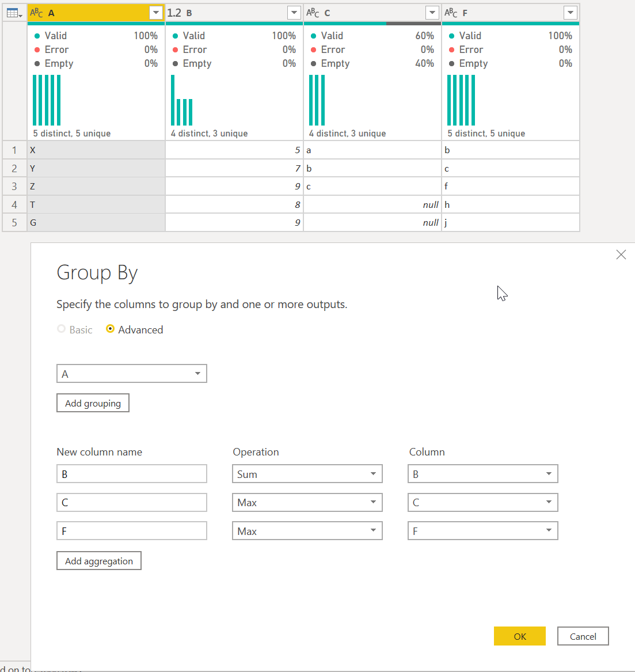Click '5 distinct, 5 unique' under column F
635x672 pixels.
point(486,133)
